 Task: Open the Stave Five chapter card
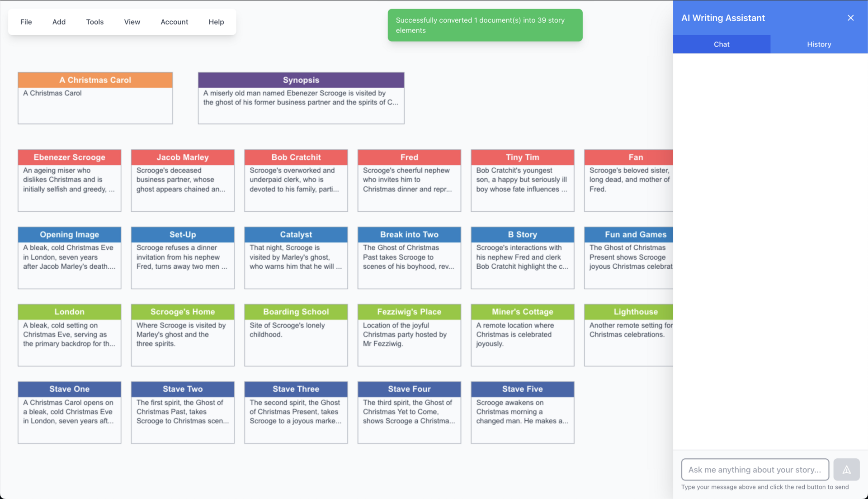coord(522,413)
